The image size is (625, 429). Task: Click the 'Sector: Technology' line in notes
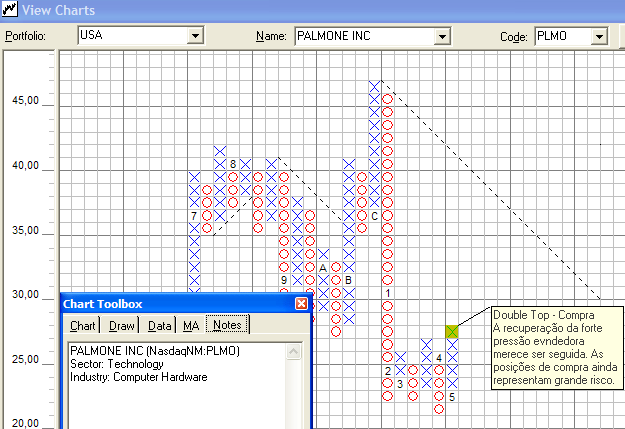pos(117,364)
